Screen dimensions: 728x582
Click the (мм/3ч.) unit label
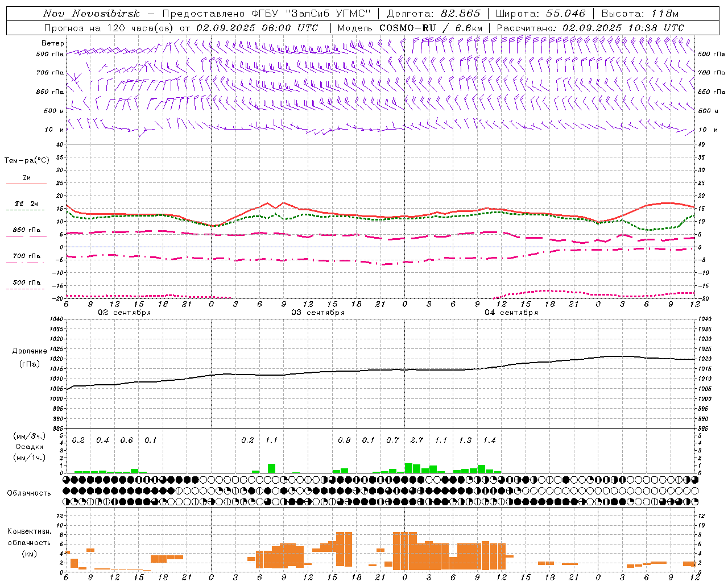click(29, 436)
